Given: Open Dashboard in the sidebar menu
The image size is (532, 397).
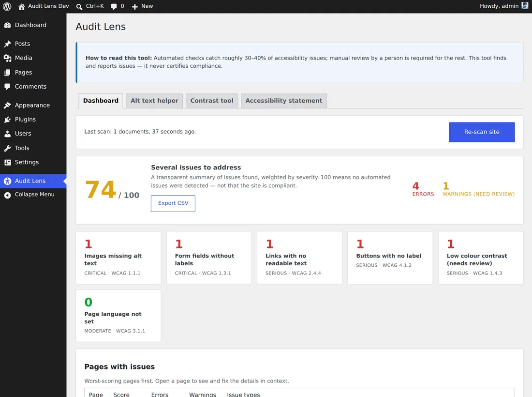Looking at the screenshot, I should click(x=33, y=25).
